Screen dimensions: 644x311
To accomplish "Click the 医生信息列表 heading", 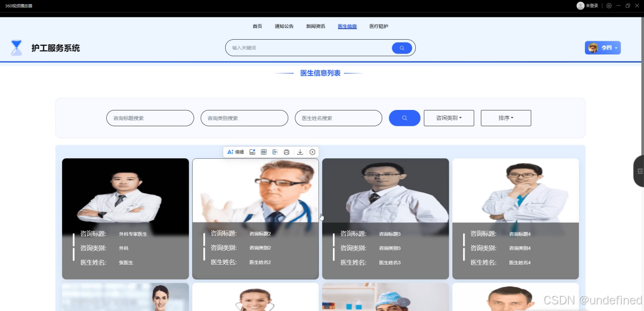I will coord(320,73).
